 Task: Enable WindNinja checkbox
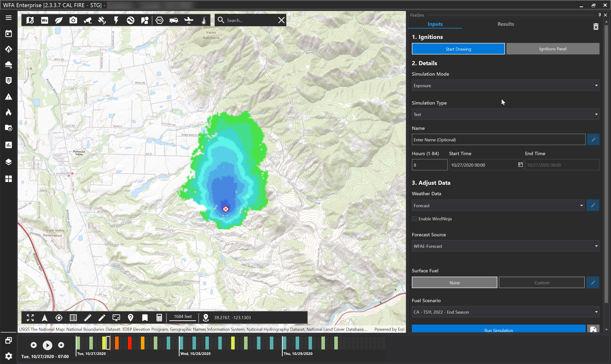pyautogui.click(x=414, y=219)
